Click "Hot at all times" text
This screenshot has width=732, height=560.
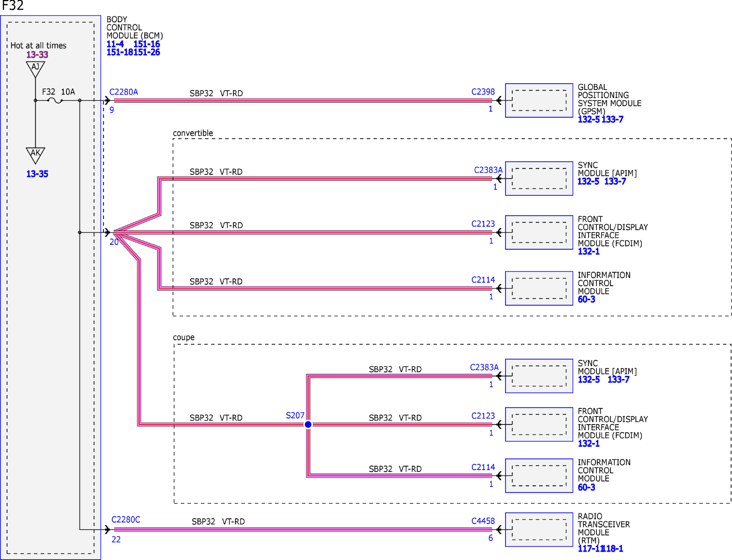pyautogui.click(x=38, y=45)
